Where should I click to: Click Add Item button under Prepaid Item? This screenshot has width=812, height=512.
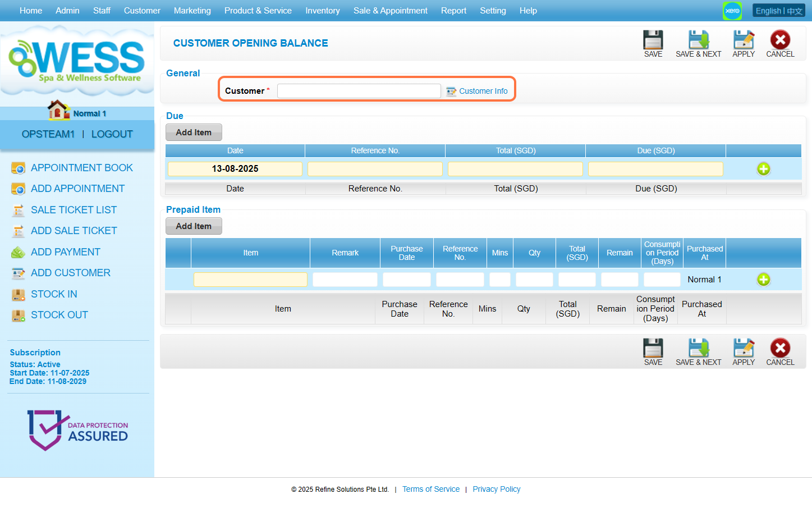[194, 226]
